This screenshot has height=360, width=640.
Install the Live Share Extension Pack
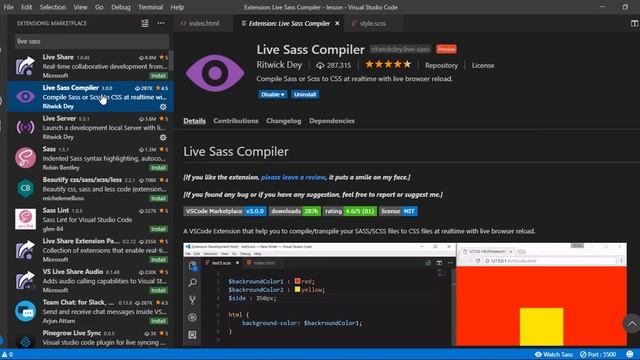[158, 260]
